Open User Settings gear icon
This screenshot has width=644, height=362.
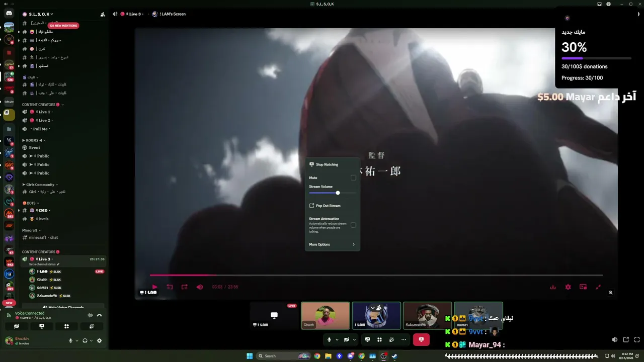(x=99, y=340)
